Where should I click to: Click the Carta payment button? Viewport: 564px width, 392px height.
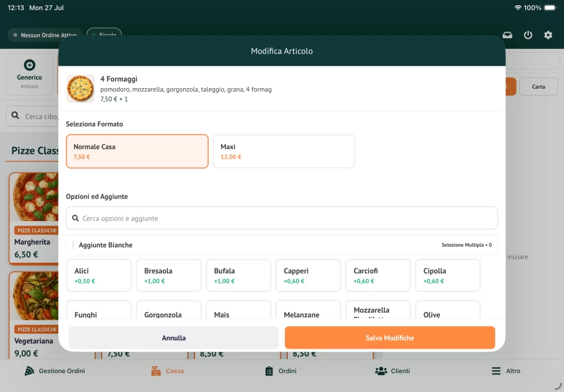point(539,87)
